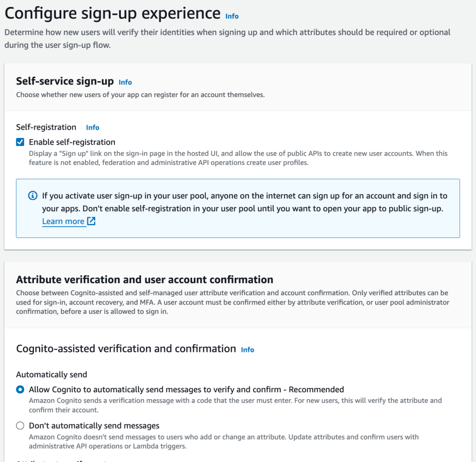This screenshot has width=476, height=462.
Task: Click the info circle icon in the blue alert
Action: (x=33, y=196)
